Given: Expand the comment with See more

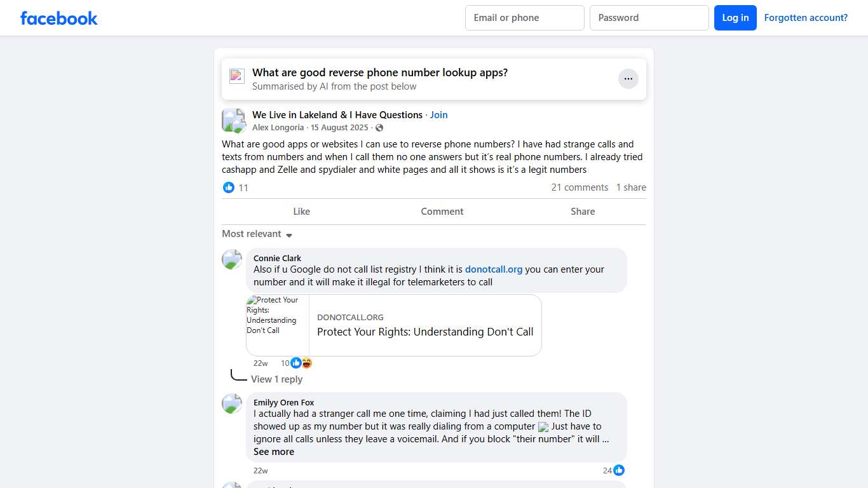Looking at the screenshot, I should tap(274, 452).
